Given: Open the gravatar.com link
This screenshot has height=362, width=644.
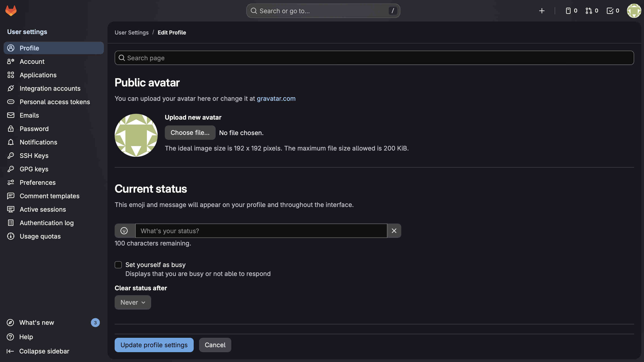Looking at the screenshot, I should 276,99.
